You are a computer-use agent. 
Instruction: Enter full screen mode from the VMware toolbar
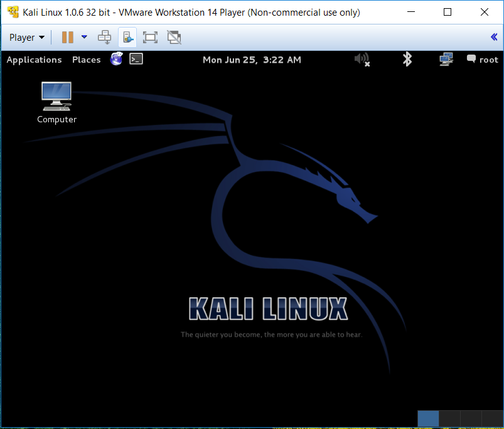150,37
